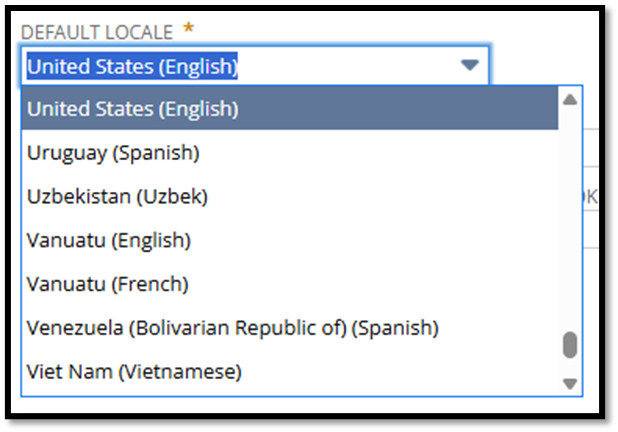The width and height of the screenshot is (618, 432).
Task: Click the Default Locale dropdown arrow
Action: [469, 65]
